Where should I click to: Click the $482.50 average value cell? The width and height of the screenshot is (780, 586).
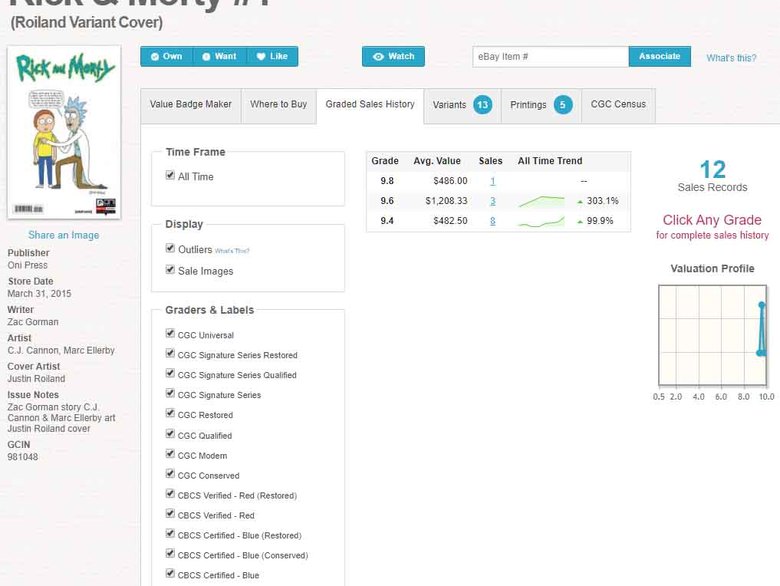pyautogui.click(x=450, y=221)
